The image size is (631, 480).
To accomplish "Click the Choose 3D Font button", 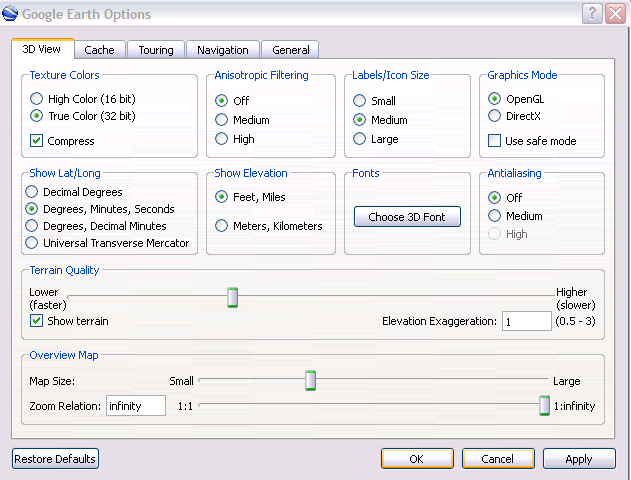I will [x=406, y=217].
